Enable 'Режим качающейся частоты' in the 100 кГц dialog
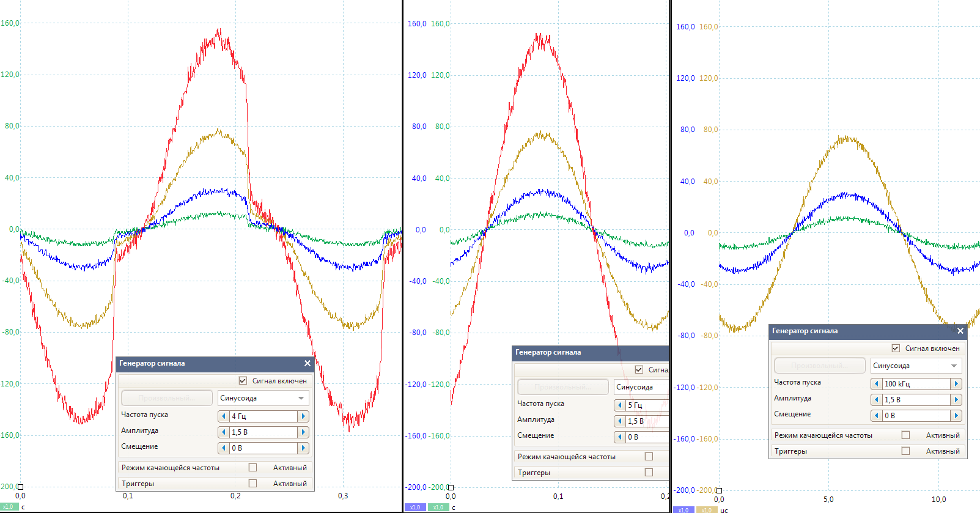 905,435
